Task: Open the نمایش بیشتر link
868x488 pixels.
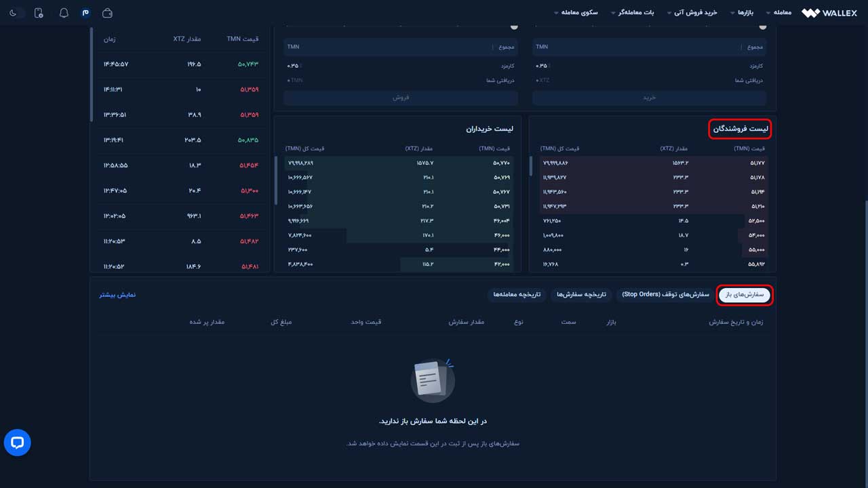Action: click(118, 295)
